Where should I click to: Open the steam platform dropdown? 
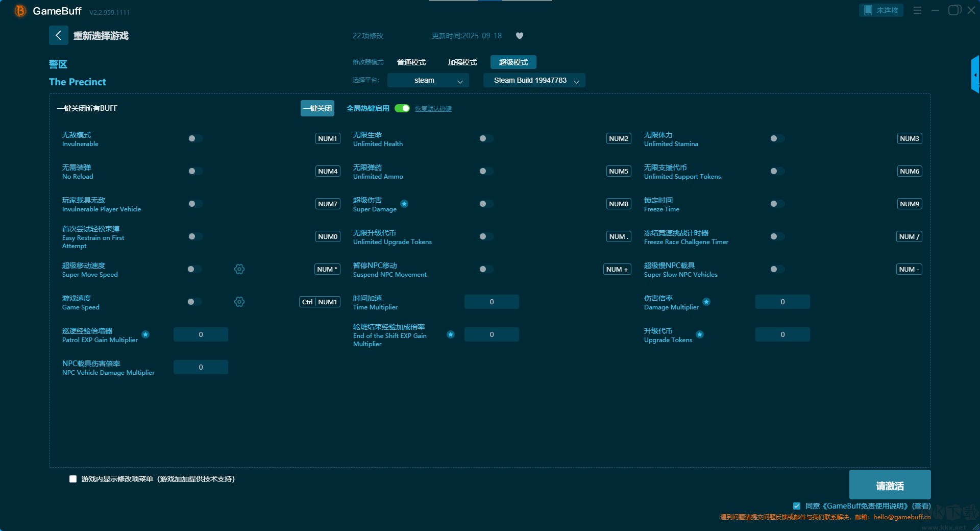coord(428,80)
